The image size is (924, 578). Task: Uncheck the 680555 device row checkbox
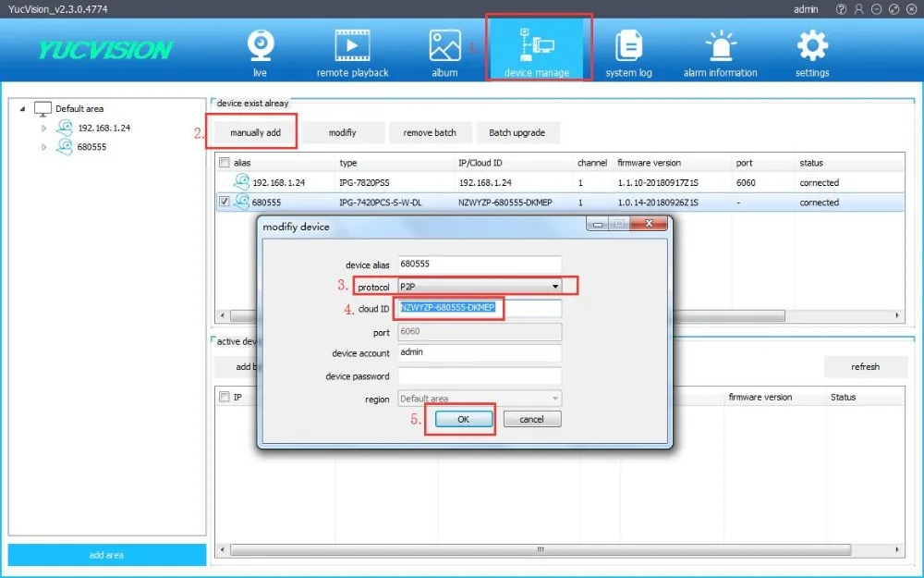coord(224,202)
